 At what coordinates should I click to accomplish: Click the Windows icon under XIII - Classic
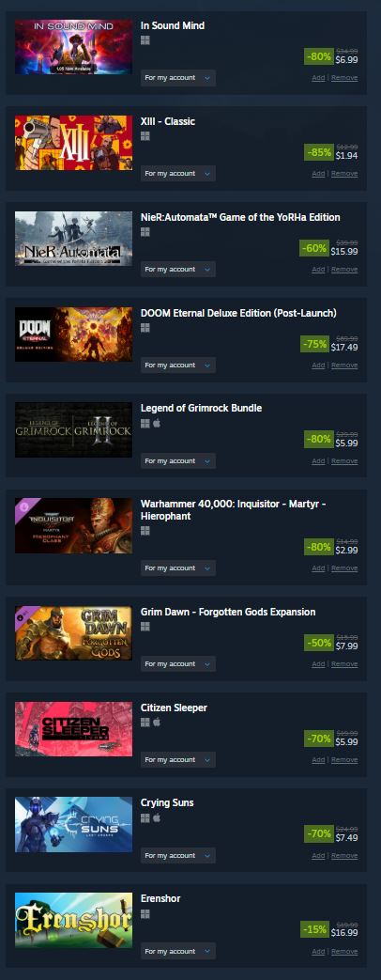coord(145,135)
